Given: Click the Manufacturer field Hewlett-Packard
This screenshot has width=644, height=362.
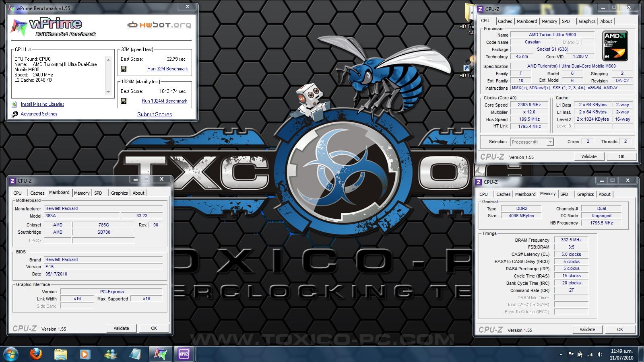Looking at the screenshot, I should coord(103,208).
